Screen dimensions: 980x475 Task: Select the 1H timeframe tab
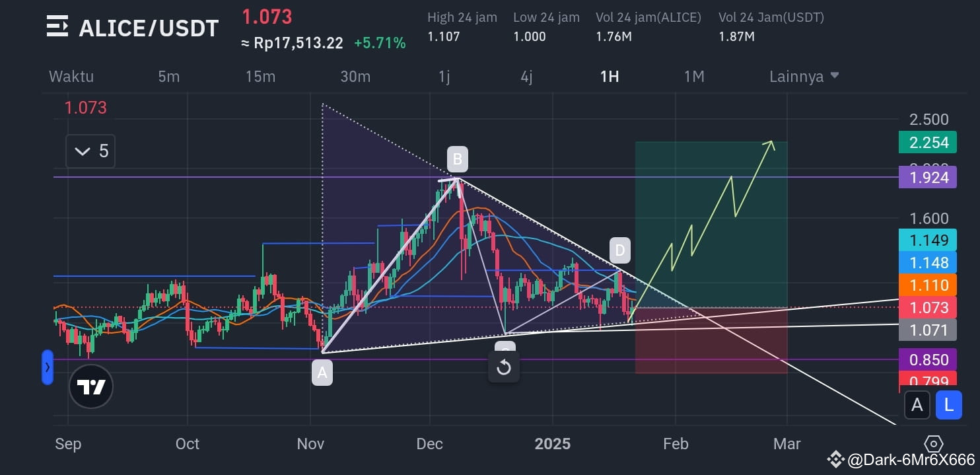(x=609, y=76)
